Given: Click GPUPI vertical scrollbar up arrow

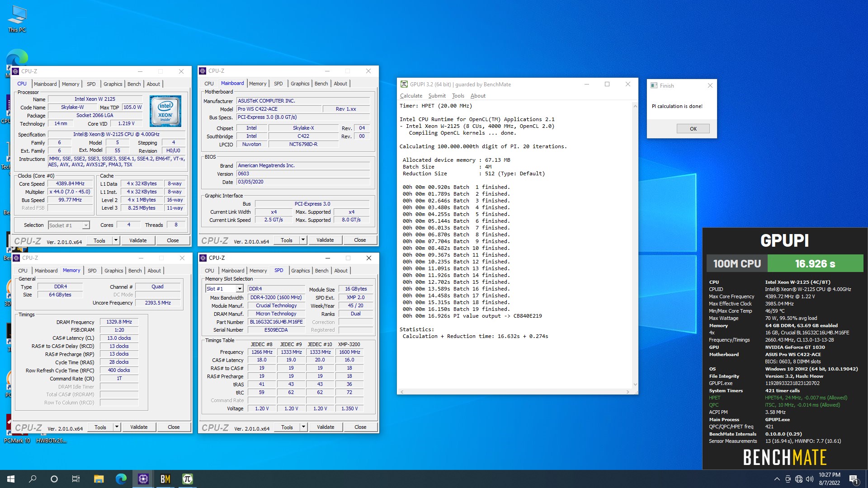Looking at the screenshot, I should tap(635, 106).
